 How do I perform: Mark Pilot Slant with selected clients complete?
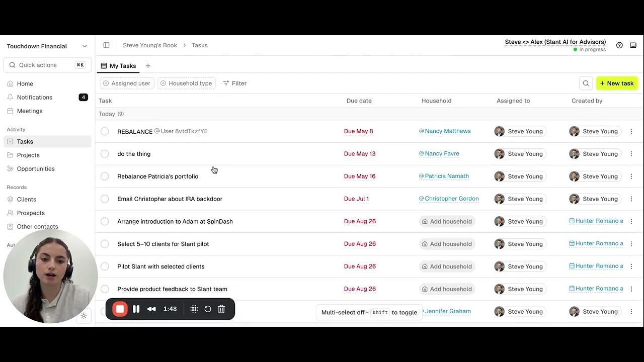(x=105, y=266)
